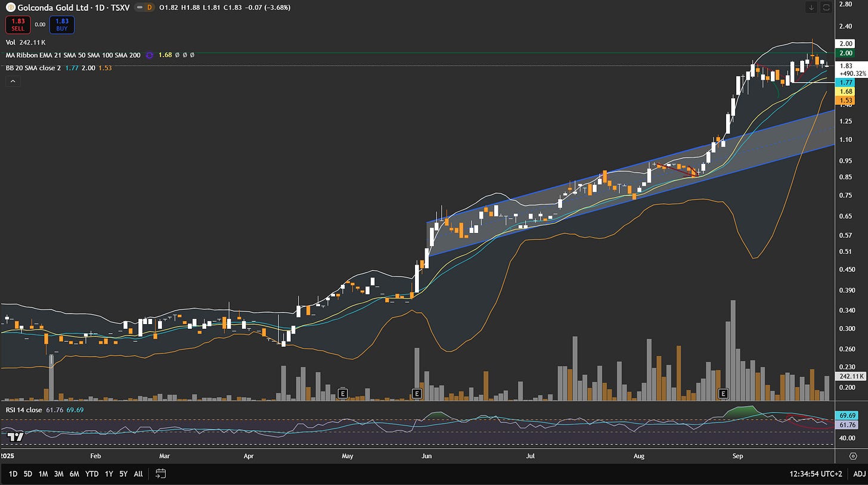Click the earnings E marker in late August
Screen dimensions: 868x485
point(723,393)
